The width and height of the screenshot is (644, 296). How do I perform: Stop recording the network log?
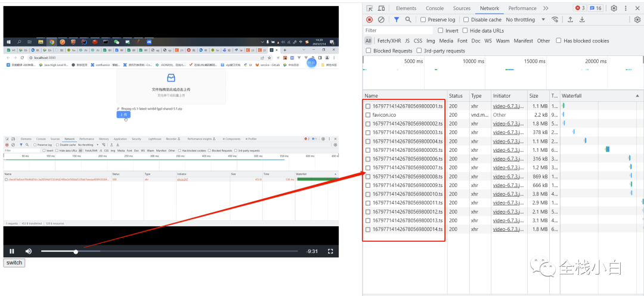pyautogui.click(x=369, y=20)
